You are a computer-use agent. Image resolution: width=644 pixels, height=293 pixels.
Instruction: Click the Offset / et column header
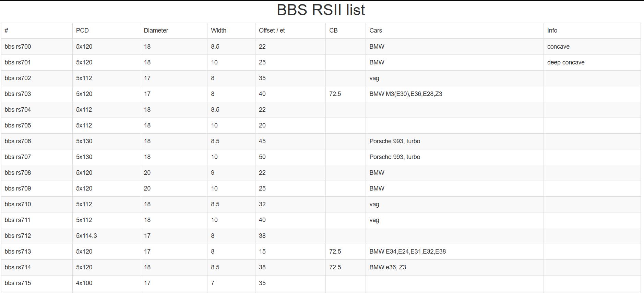290,30
